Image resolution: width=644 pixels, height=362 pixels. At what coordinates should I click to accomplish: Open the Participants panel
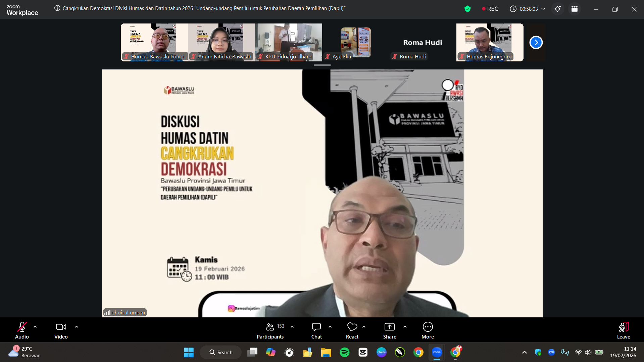(270, 330)
